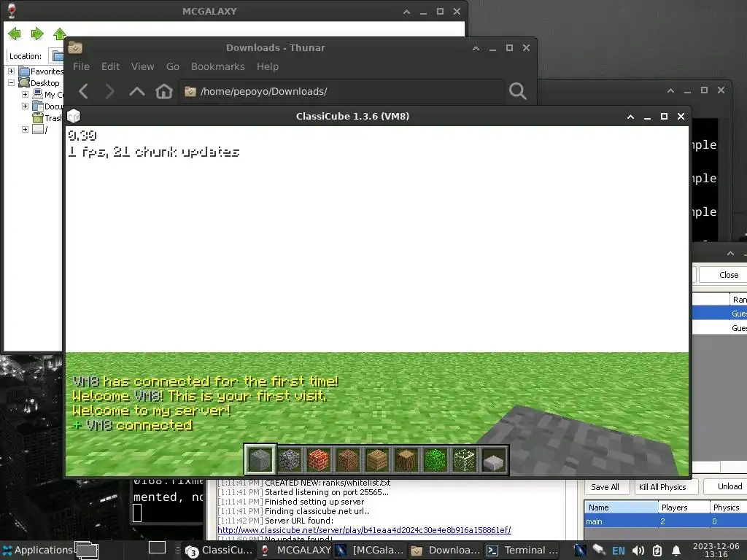
Task: Select the leaves block in the hotbar
Action: 436,460
